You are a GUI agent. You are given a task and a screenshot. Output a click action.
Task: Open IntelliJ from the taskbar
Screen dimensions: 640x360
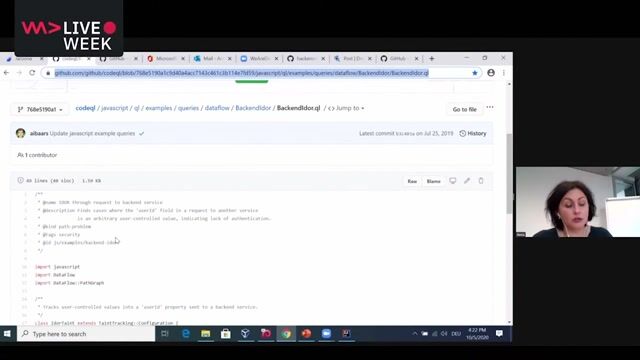[x=346, y=334]
